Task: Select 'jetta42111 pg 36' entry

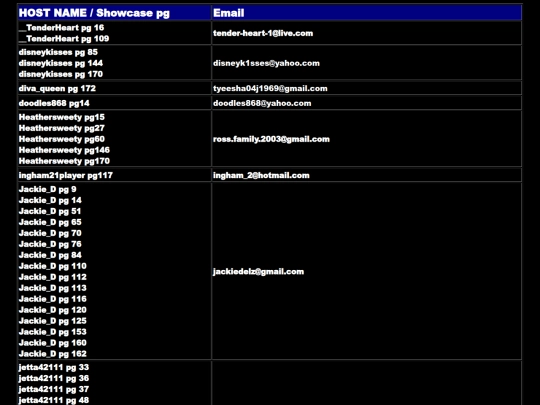Action: pyautogui.click(x=54, y=379)
